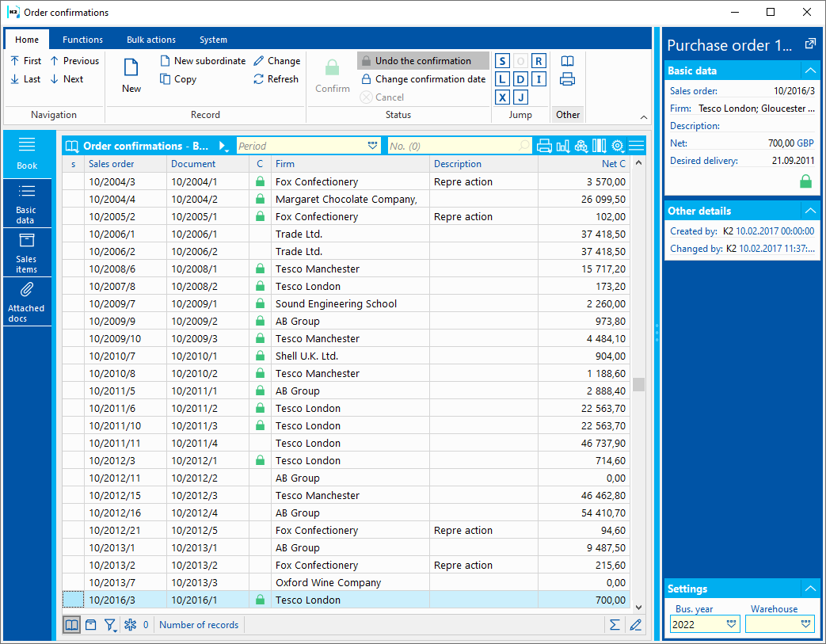
Task: Click the print icon in the grid toolbar
Action: pyautogui.click(x=544, y=146)
